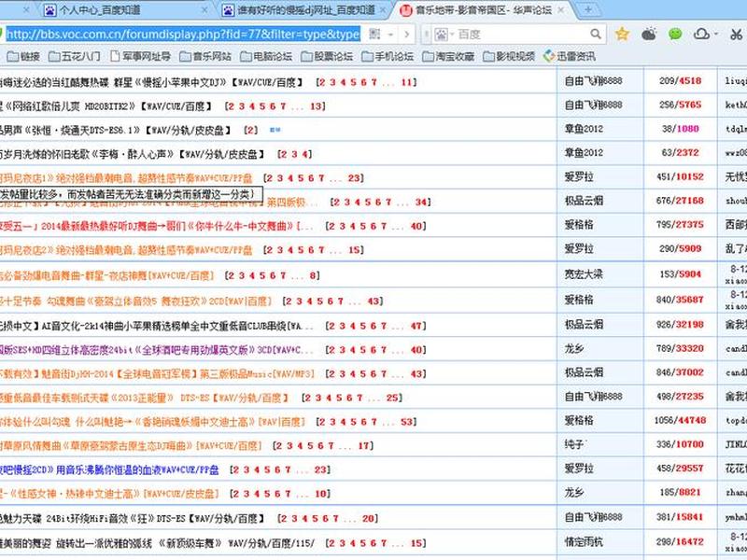Open the 网络红歌俗儿页 thread
Image resolution: width=747 pixels, height=560 pixels.
point(106,106)
